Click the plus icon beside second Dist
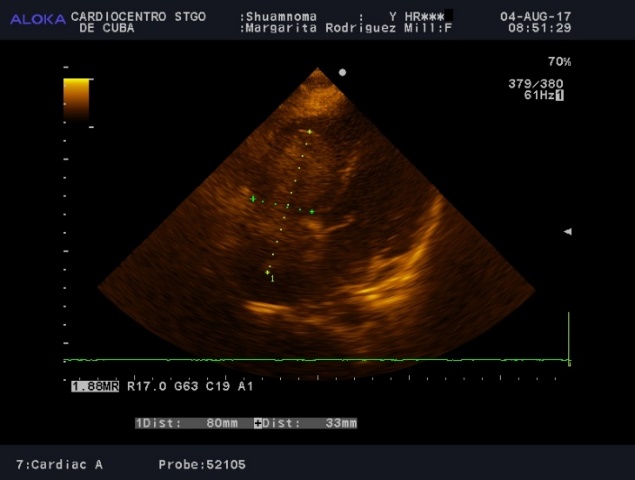The image size is (635, 480). [x=258, y=423]
